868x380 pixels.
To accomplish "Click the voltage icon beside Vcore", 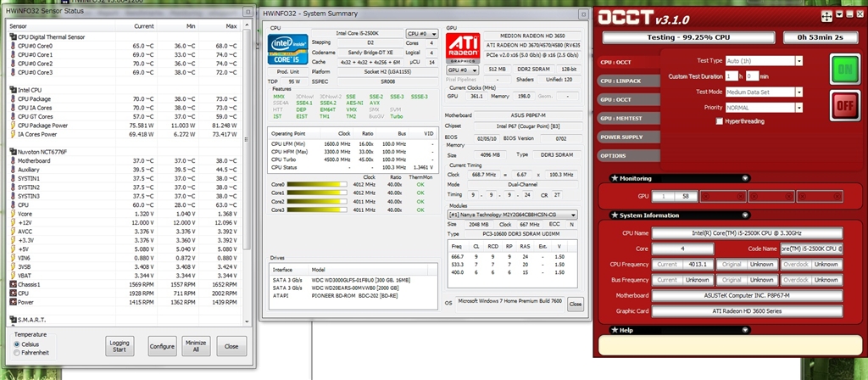I will [14, 213].
